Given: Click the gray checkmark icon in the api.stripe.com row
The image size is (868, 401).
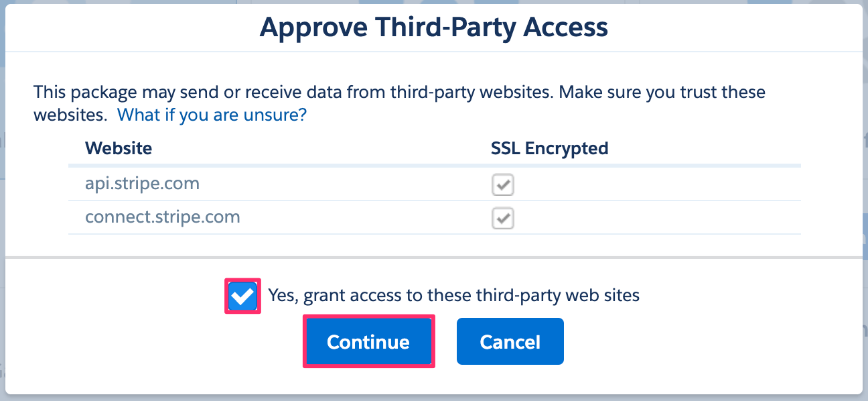Looking at the screenshot, I should click(x=503, y=184).
